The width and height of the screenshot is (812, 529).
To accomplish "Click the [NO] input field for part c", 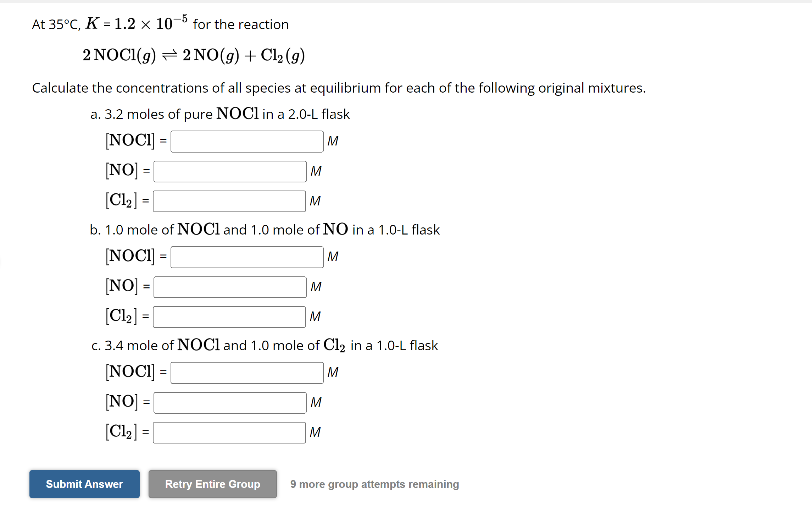I will point(229,403).
